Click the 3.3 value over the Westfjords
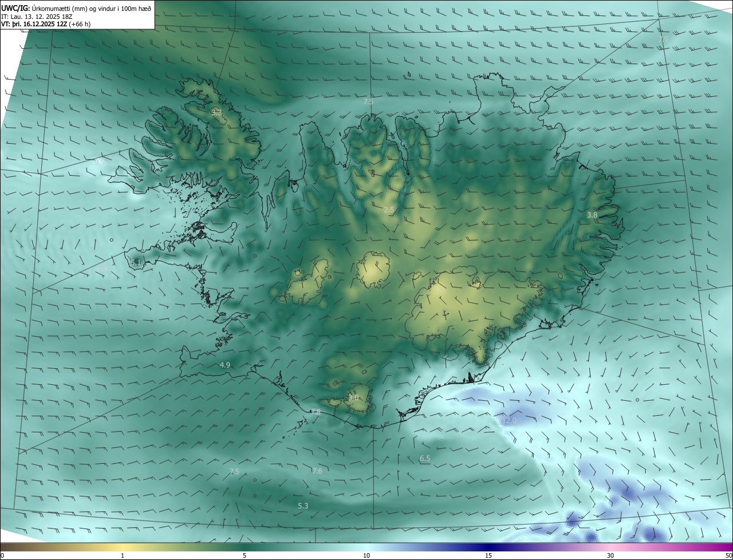The image size is (733, 560). coord(216,113)
